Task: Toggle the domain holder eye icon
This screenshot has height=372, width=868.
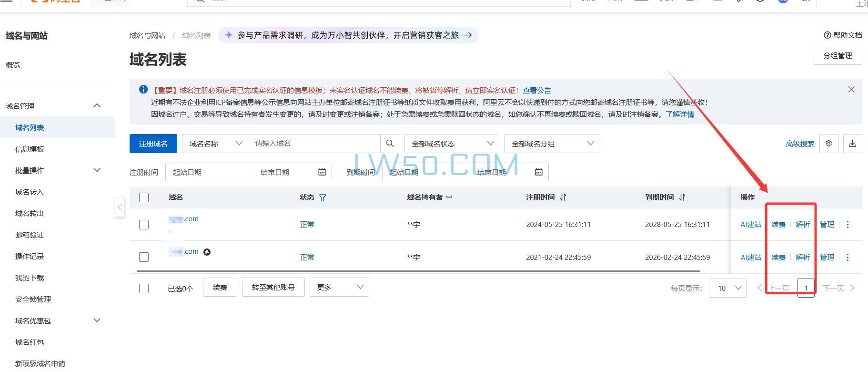Action: [x=449, y=197]
